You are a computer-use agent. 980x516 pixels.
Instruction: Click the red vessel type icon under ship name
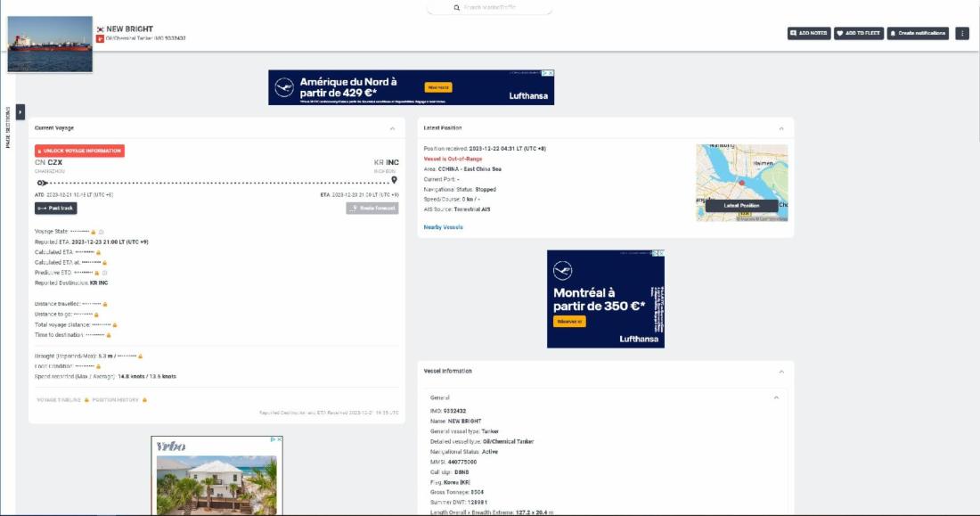100,39
